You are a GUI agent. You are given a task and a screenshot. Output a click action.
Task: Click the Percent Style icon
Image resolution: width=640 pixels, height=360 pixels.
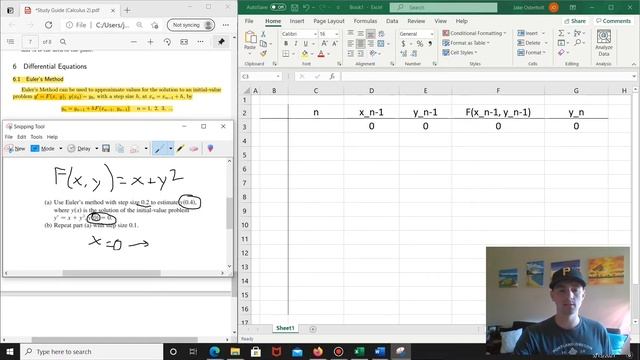pyautogui.click(x=420, y=44)
